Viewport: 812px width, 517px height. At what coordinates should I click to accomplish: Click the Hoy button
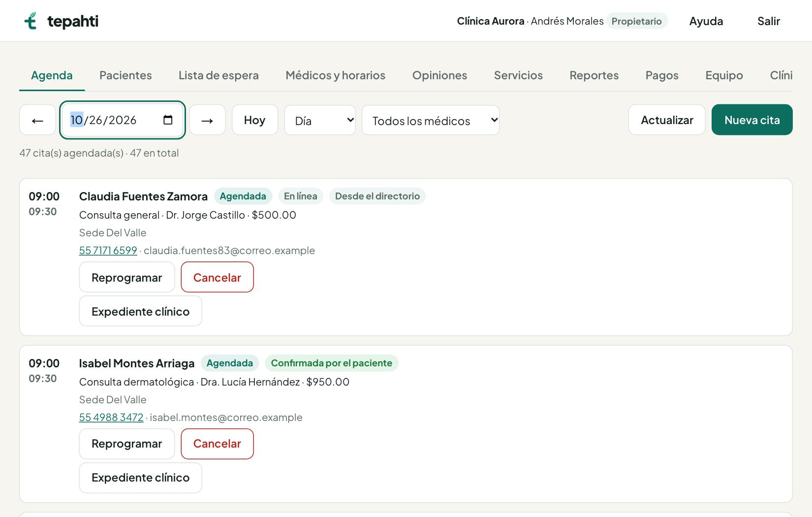pyautogui.click(x=255, y=120)
